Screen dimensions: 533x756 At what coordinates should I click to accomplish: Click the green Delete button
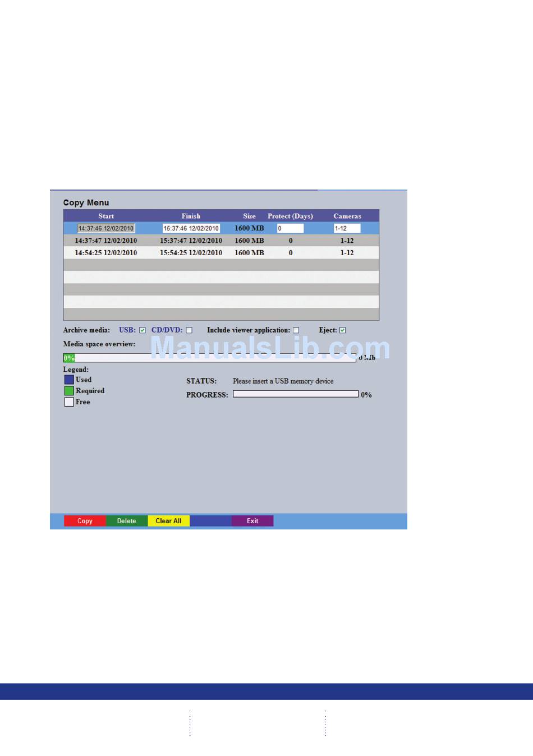127,521
